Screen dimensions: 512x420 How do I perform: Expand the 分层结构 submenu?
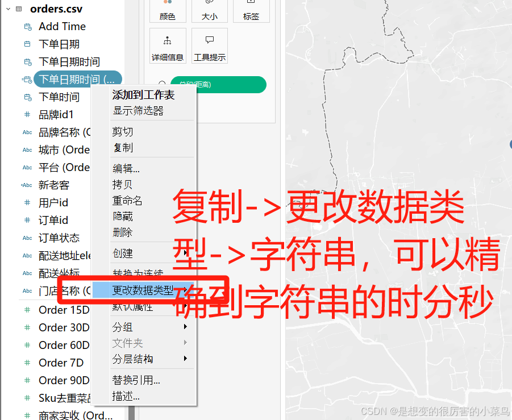[144, 359]
